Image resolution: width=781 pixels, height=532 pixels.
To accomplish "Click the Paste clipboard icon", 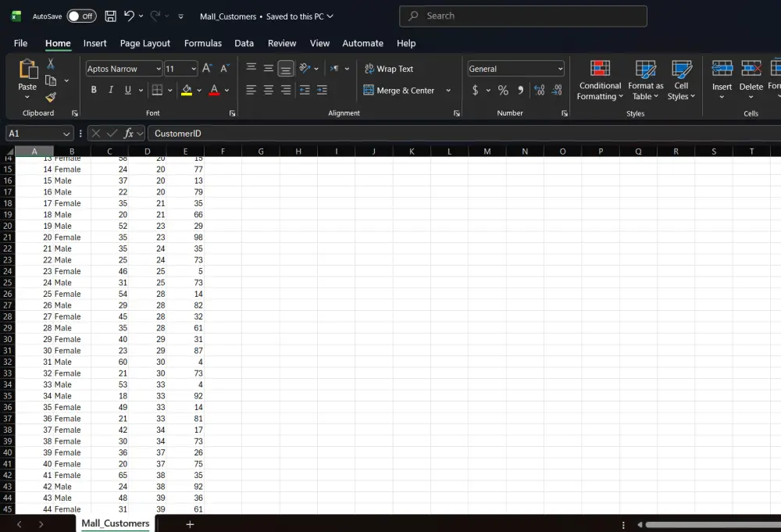I will (28, 70).
